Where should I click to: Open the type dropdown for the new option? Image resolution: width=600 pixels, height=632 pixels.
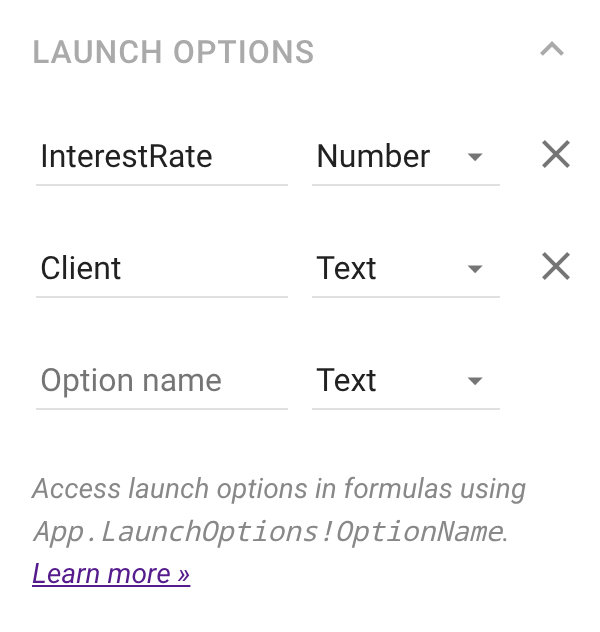coord(405,381)
